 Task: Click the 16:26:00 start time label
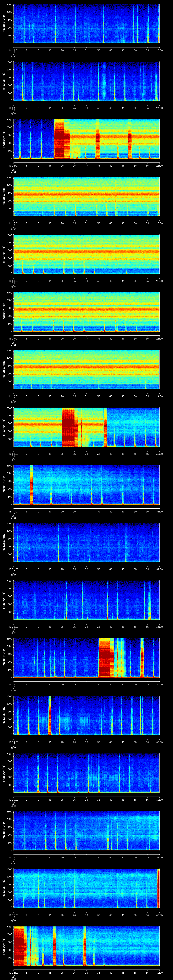click(13, 281)
